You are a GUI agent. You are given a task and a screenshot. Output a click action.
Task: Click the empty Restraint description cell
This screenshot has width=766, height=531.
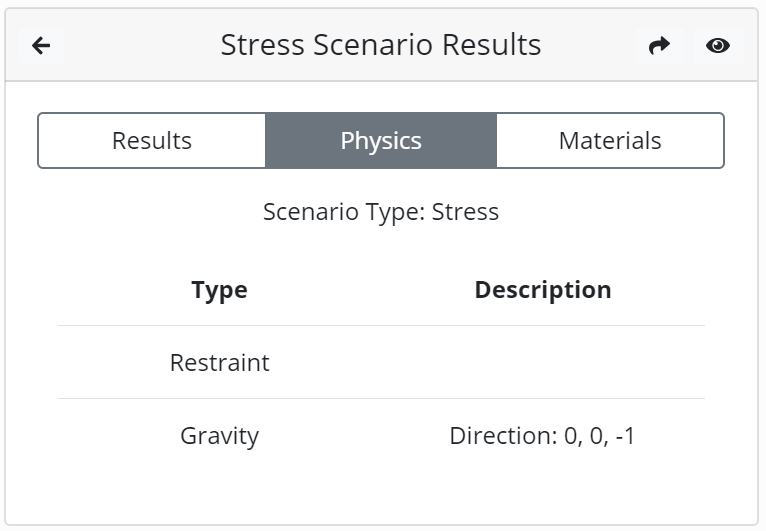pyautogui.click(x=543, y=362)
